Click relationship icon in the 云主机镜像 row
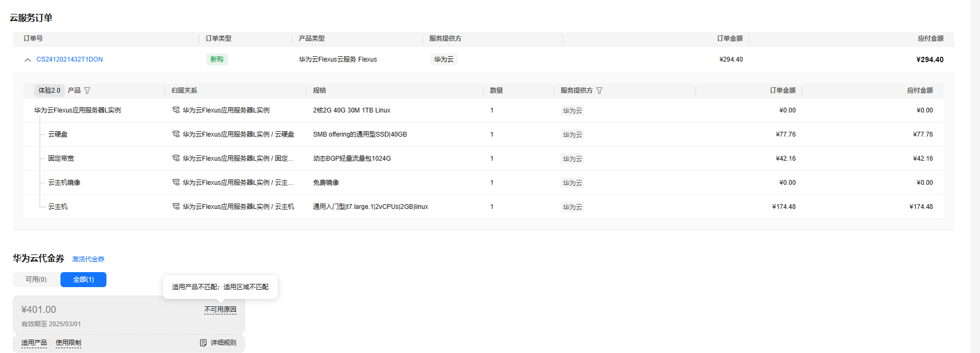The width and height of the screenshot is (980, 353). (175, 182)
